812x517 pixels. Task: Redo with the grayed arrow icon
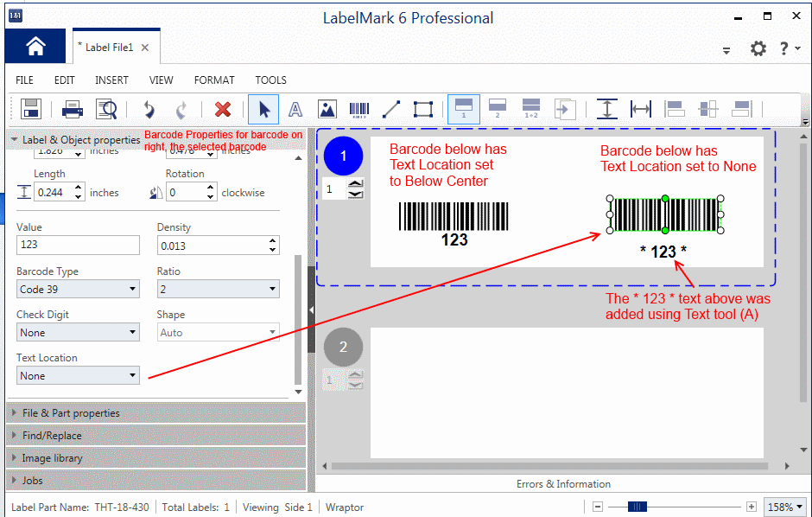tap(181, 109)
